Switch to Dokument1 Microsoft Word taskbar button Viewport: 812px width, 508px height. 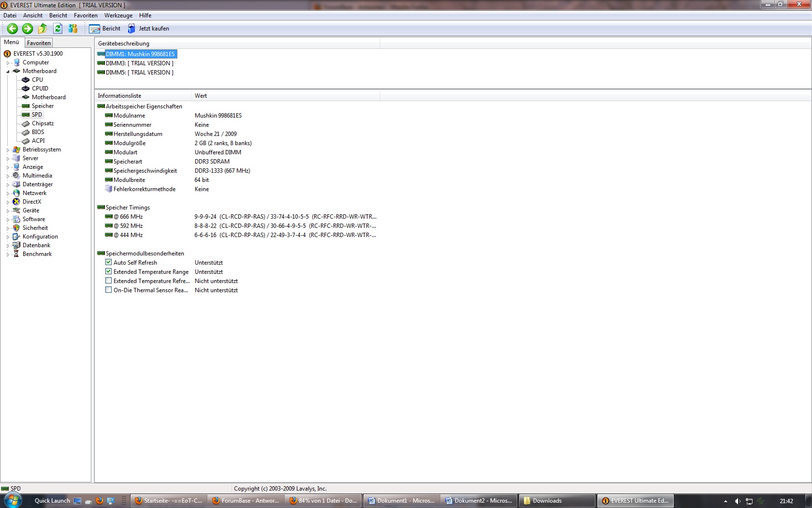tap(401, 501)
